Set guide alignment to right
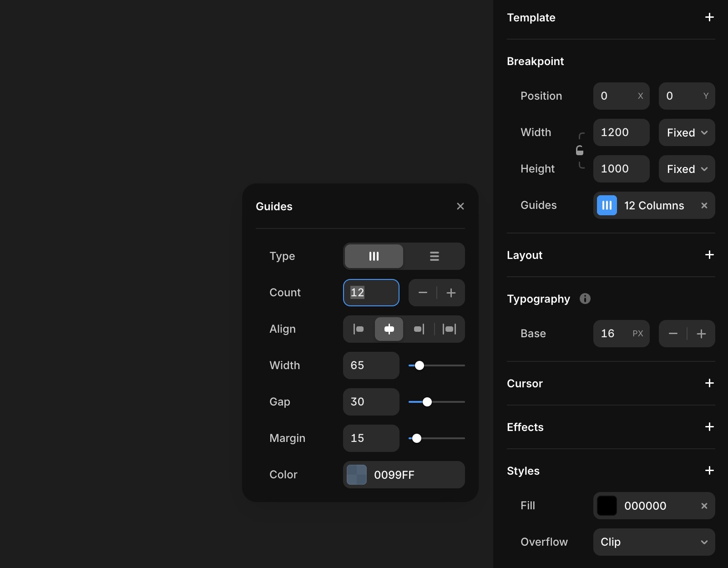The height and width of the screenshot is (568, 728). point(419,329)
